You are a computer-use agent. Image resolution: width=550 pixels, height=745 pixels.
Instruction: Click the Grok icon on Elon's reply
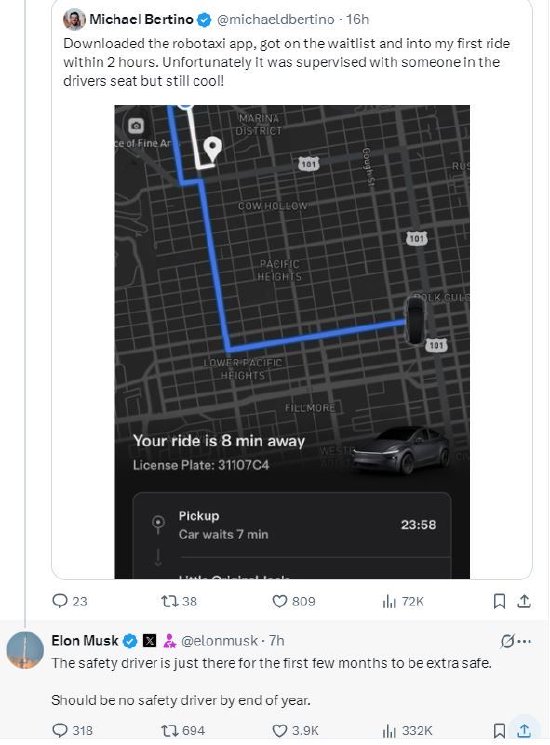(507, 641)
